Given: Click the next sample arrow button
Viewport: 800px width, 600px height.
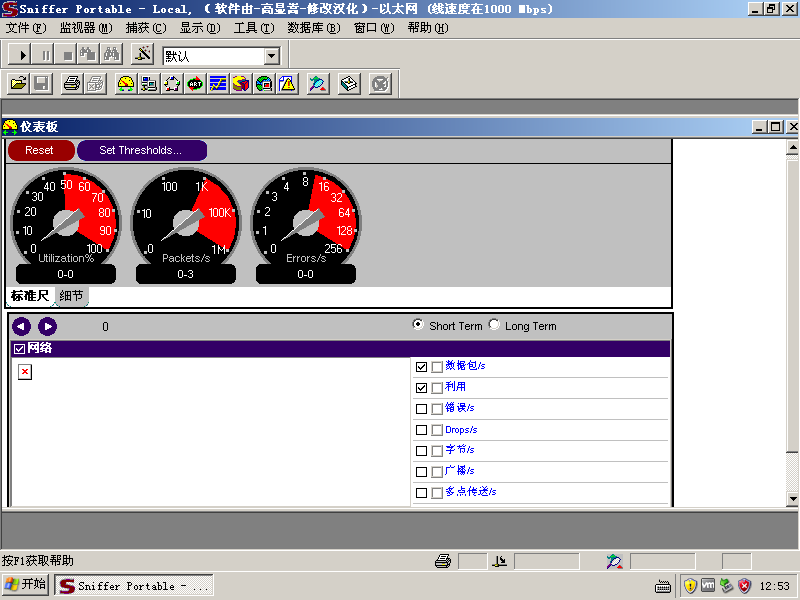Looking at the screenshot, I should click(47, 327).
